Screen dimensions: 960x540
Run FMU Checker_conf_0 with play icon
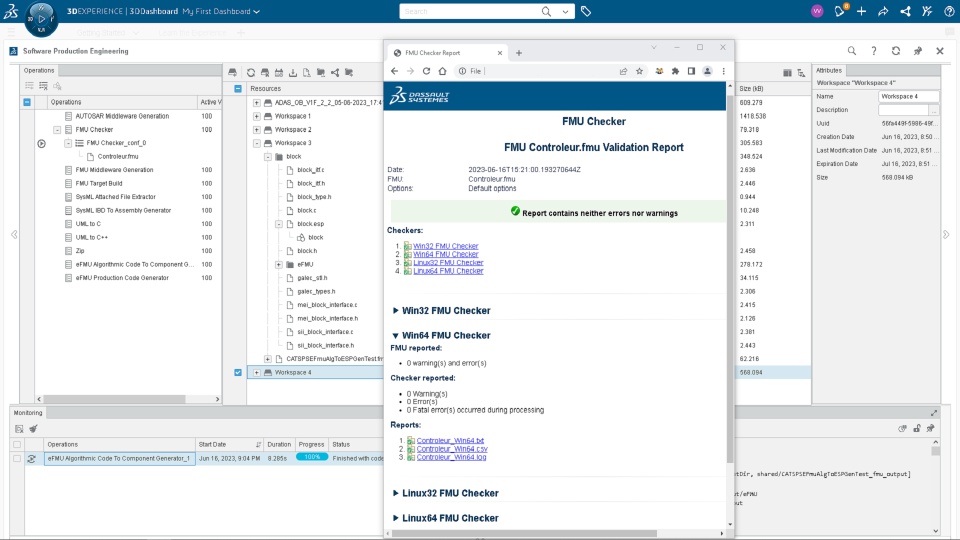[x=41, y=143]
